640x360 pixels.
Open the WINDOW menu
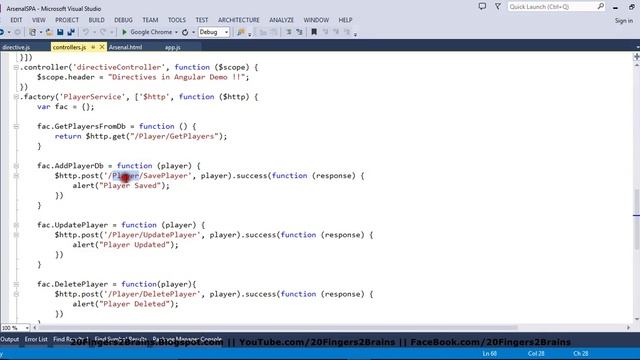pyautogui.click(x=316, y=20)
